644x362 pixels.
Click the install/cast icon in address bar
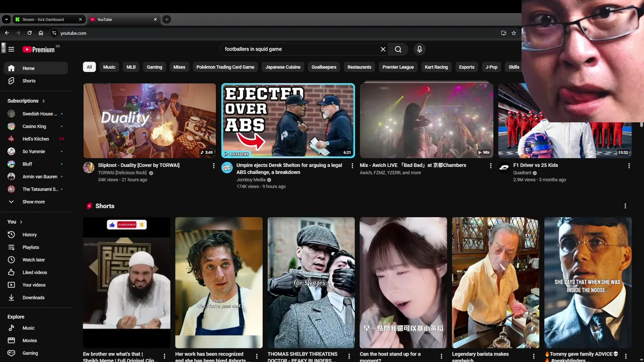pyautogui.click(x=503, y=33)
